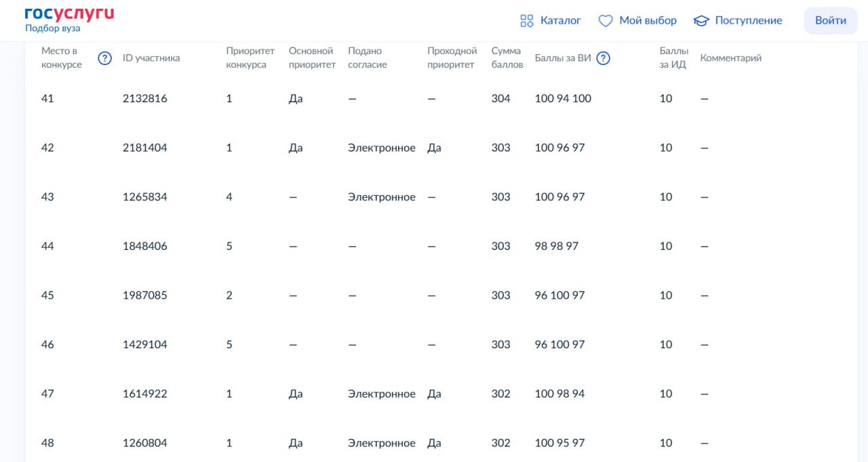868x462 pixels.
Task: Open the Каталог grid icon
Action: click(527, 21)
